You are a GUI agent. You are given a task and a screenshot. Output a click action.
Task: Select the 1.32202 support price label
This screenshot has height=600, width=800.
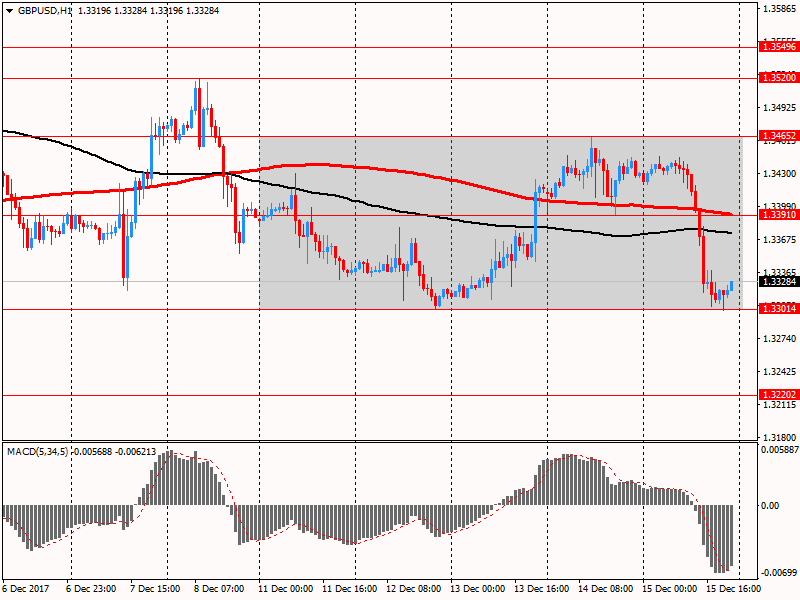[779, 395]
